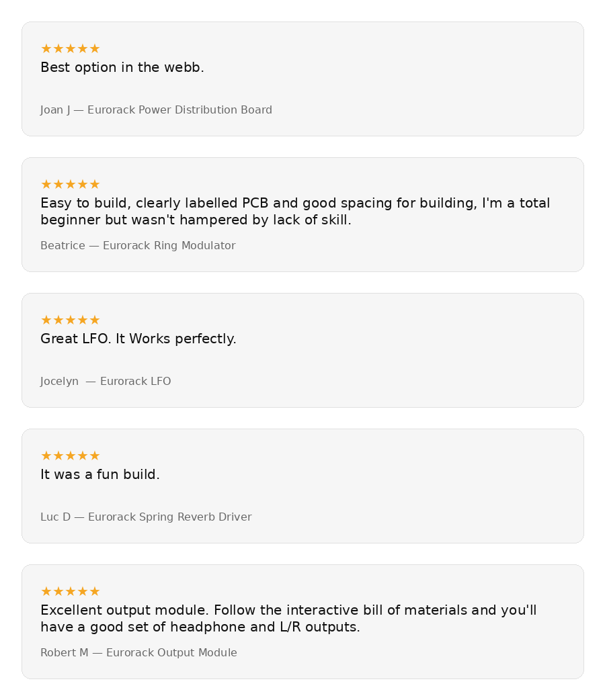Click the last star on Jocelyn's rating

tap(95, 320)
